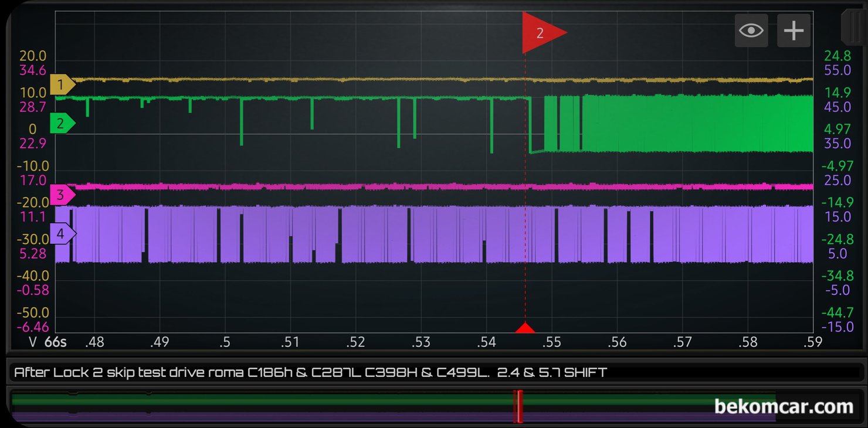Viewport: 868px width, 428px height.
Task: Click the '66s' time base label
Action: [56, 342]
